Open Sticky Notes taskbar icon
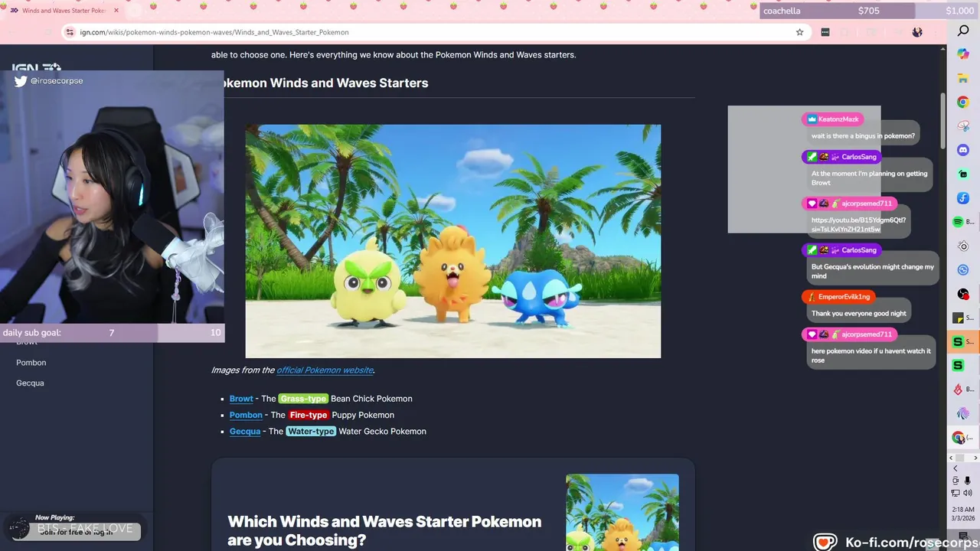 click(958, 318)
